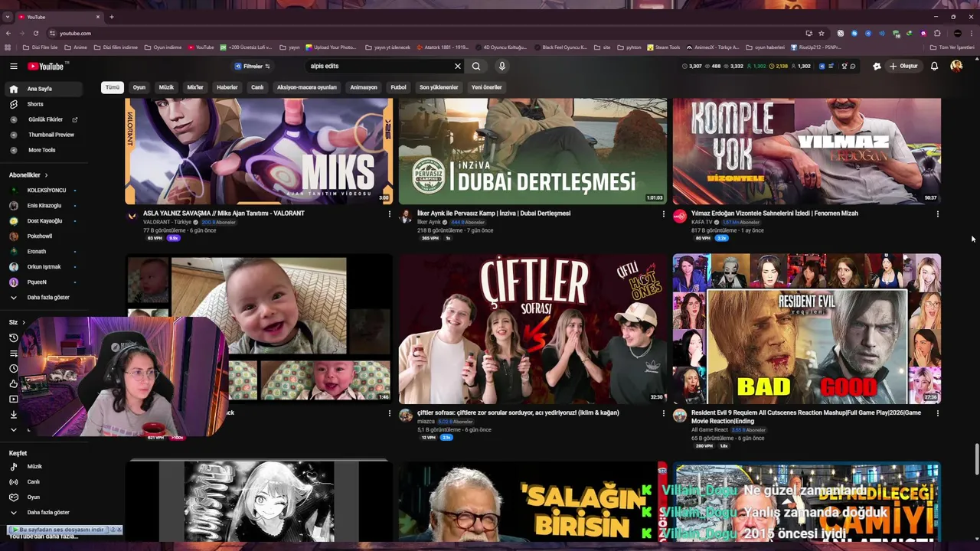Image resolution: width=980 pixels, height=551 pixels.
Task: Open Thumbnail Preview in sidebar
Action: tap(51, 135)
